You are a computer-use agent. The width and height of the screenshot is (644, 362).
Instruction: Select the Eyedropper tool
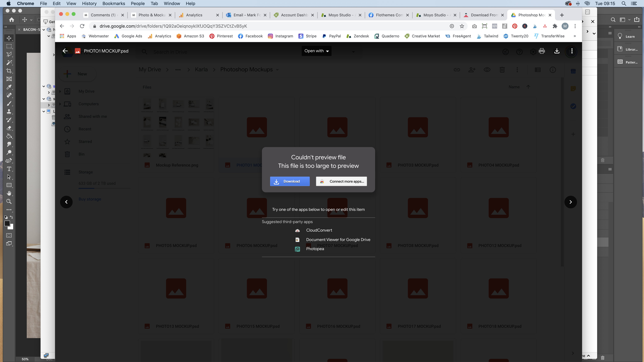pos(9,87)
